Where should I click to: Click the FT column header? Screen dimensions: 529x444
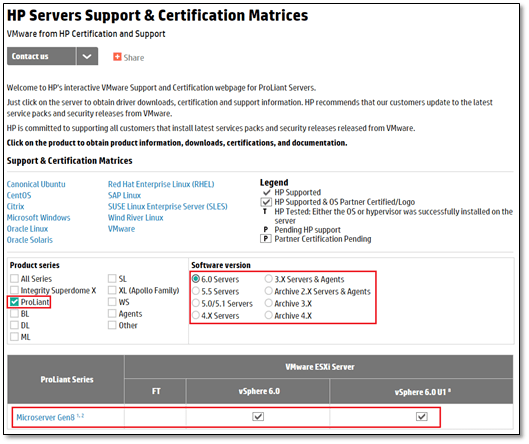pyautogui.click(x=156, y=391)
